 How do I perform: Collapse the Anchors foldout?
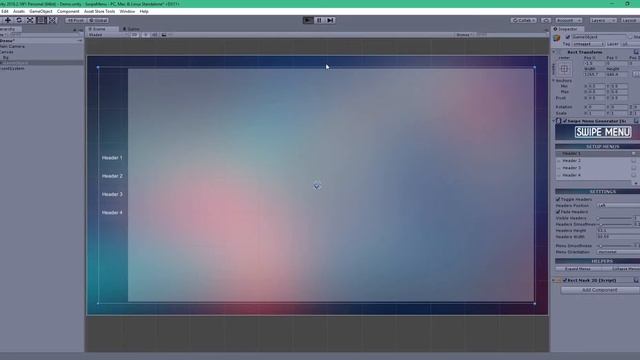pyautogui.click(x=554, y=81)
